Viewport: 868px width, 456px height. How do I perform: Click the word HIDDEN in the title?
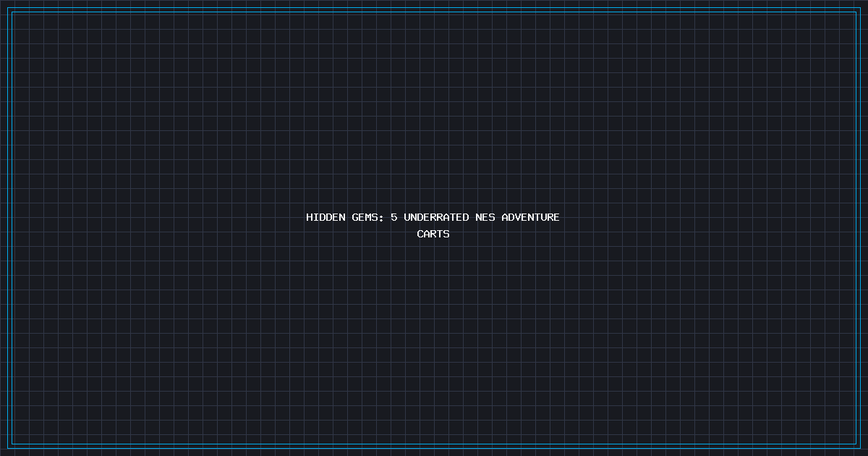(x=325, y=217)
